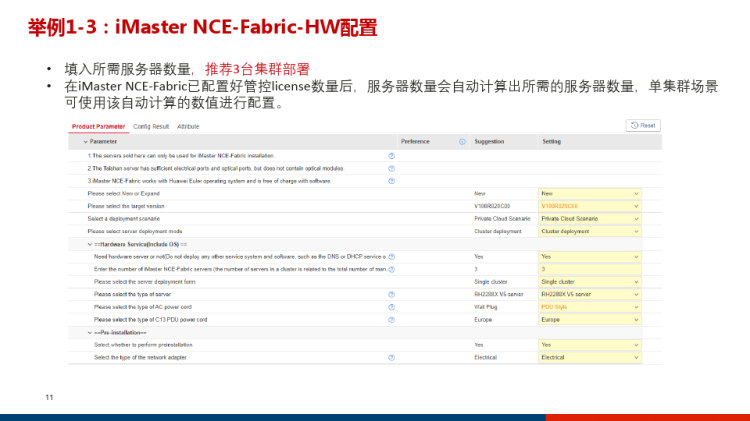Collapse the Pre-installation section

[x=89, y=332]
